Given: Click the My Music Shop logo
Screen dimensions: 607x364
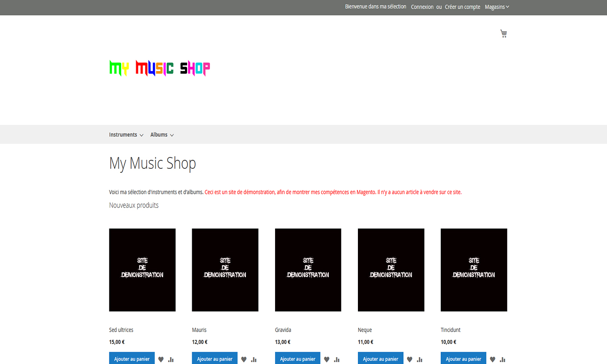Looking at the screenshot, I should click(159, 68).
